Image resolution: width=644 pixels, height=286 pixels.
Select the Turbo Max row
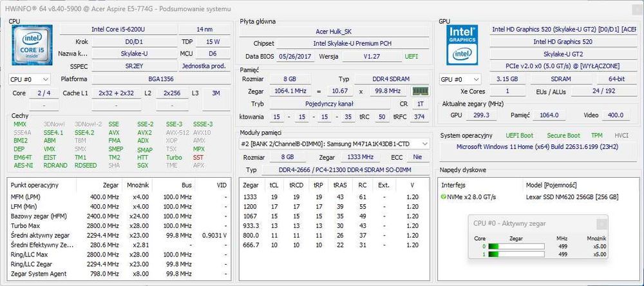tap(119, 225)
